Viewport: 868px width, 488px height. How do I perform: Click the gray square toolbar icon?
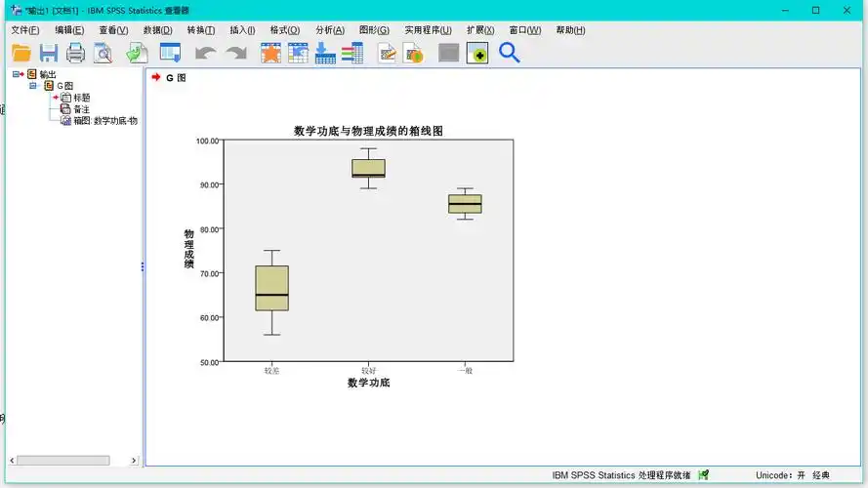[448, 53]
